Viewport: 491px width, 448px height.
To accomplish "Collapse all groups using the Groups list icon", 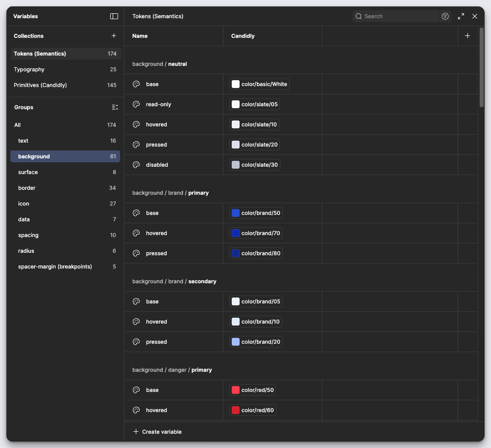I will coord(115,107).
